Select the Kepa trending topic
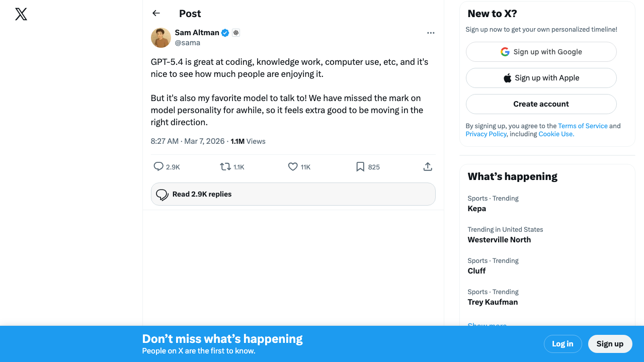 (x=476, y=208)
